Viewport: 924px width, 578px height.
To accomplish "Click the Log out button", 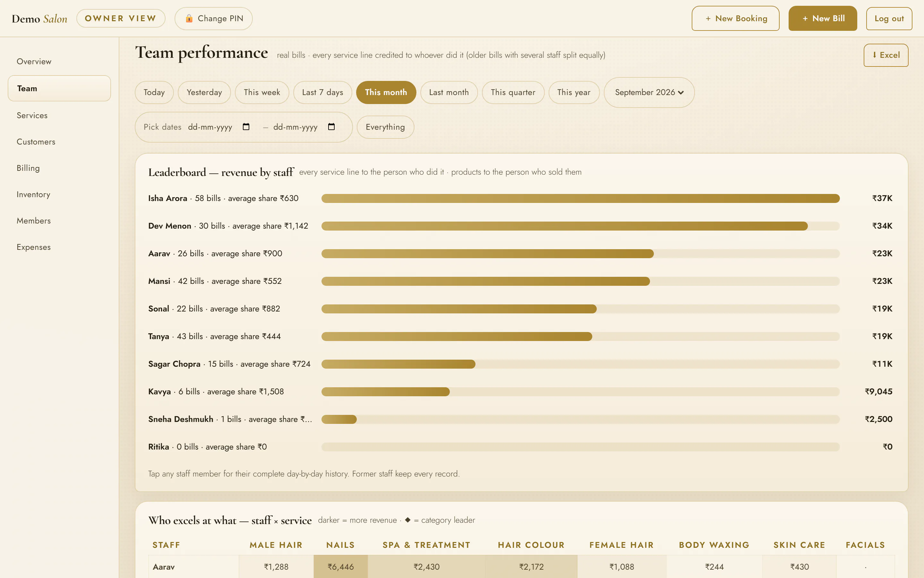I will (889, 18).
